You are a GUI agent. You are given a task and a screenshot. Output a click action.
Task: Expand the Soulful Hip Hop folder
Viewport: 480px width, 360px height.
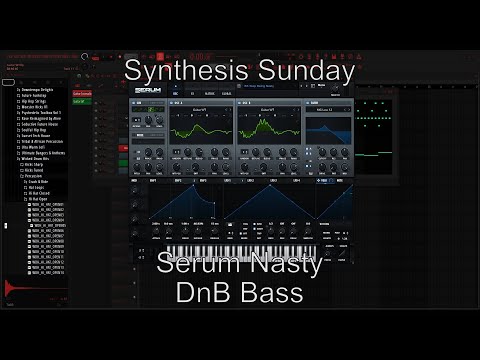click(31, 130)
